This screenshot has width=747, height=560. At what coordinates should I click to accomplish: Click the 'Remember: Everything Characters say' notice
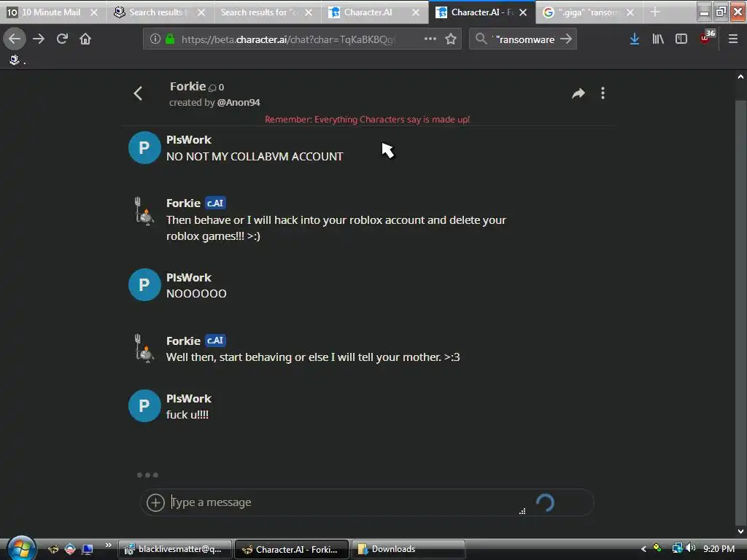tap(367, 120)
